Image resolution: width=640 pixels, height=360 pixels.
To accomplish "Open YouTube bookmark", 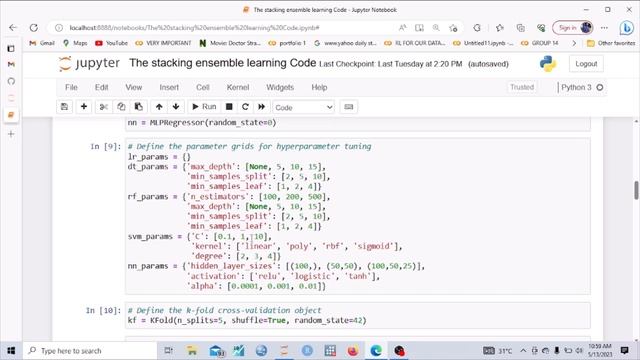I will [111, 43].
